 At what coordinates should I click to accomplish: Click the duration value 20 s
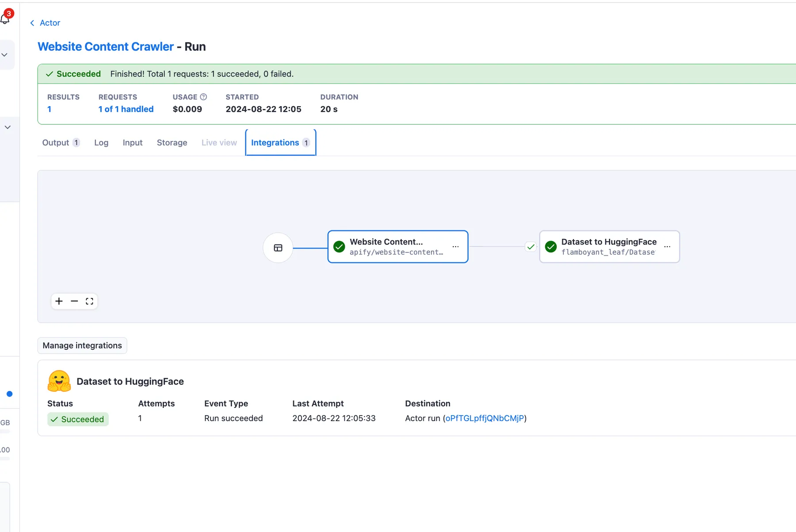(329, 109)
